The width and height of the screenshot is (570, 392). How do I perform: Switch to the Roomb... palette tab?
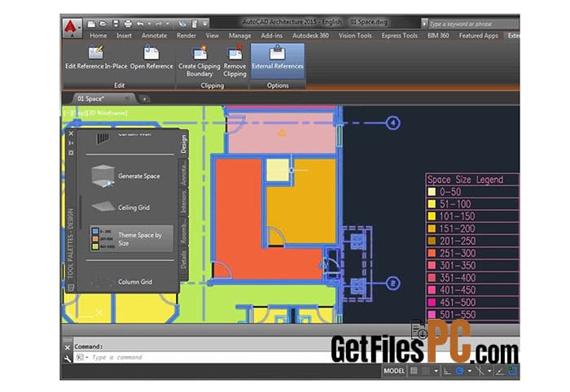[183, 231]
